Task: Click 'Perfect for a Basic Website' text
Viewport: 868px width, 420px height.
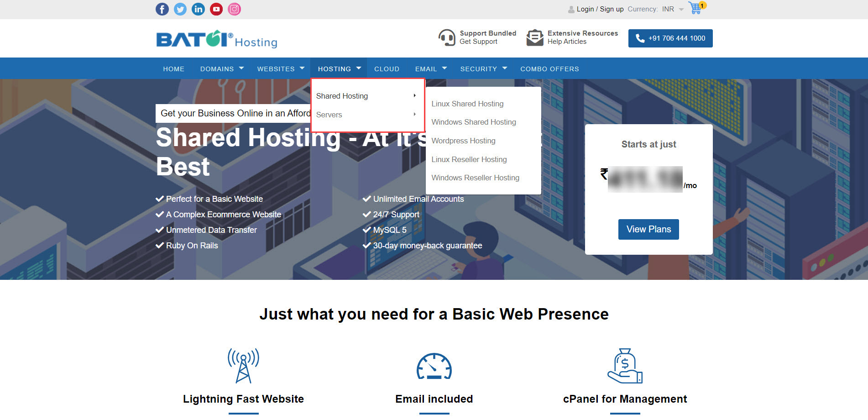Action: click(x=214, y=199)
